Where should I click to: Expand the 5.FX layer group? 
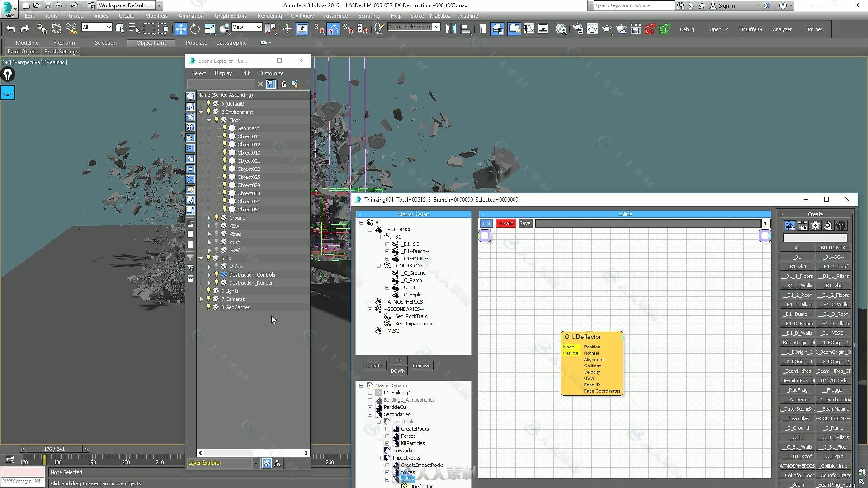(202, 258)
